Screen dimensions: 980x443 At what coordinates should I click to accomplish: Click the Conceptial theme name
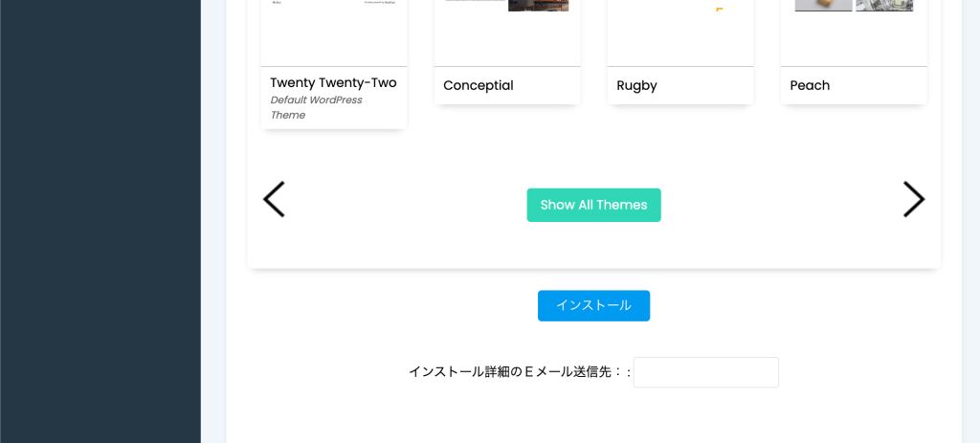click(479, 85)
